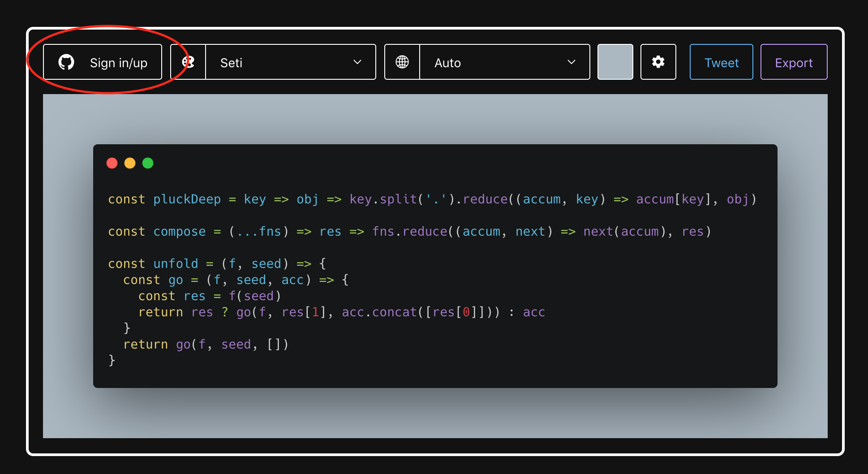Click 'key.split' in the first code line

pyautogui.click(x=383, y=199)
